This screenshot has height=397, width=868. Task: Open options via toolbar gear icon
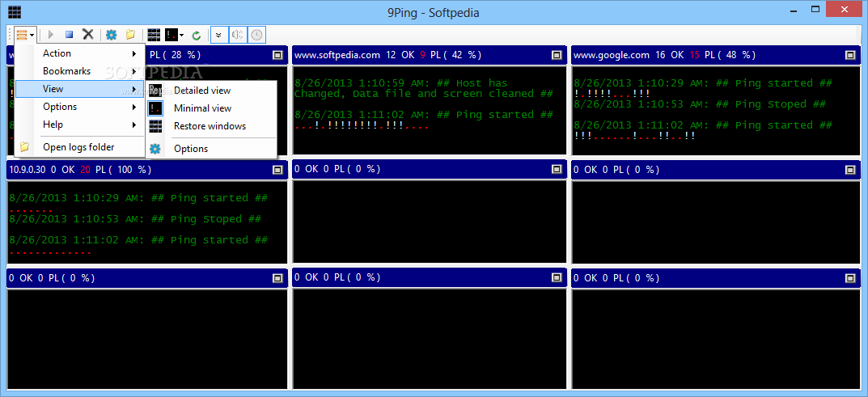(x=112, y=35)
